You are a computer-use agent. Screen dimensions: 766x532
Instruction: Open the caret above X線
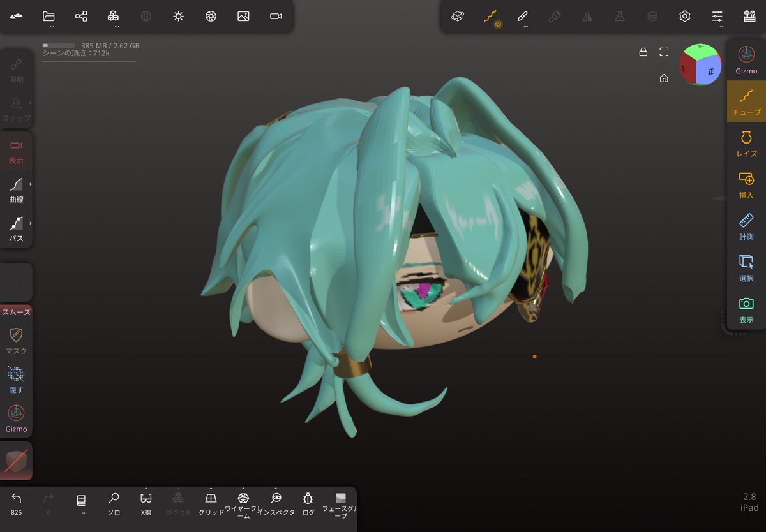pos(146,489)
